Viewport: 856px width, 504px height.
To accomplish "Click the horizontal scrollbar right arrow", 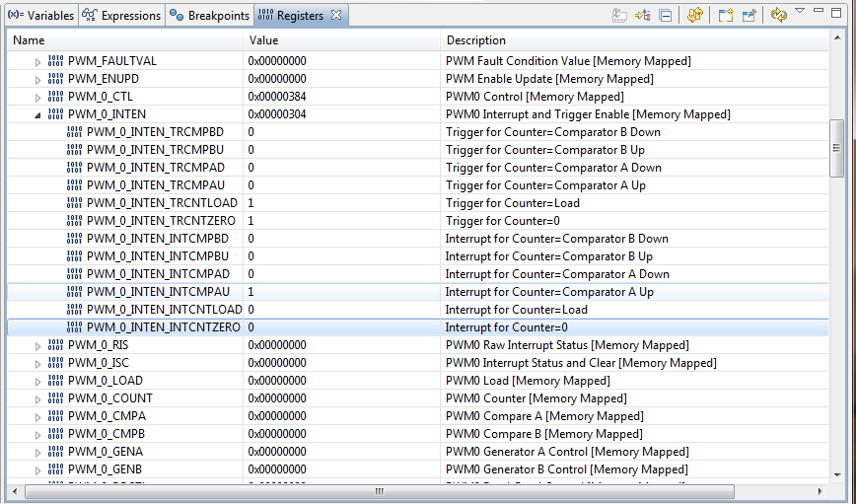I will [820, 491].
